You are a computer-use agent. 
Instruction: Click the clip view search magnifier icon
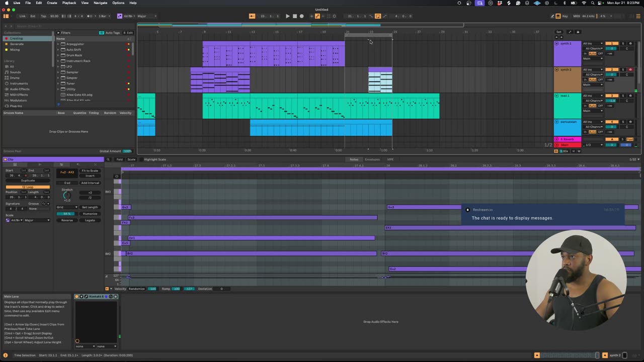(107, 159)
